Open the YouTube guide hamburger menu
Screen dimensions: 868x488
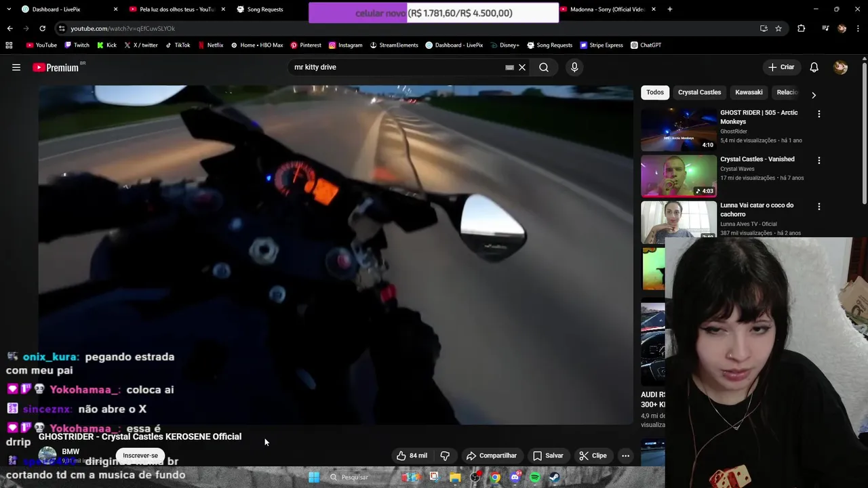click(x=16, y=67)
